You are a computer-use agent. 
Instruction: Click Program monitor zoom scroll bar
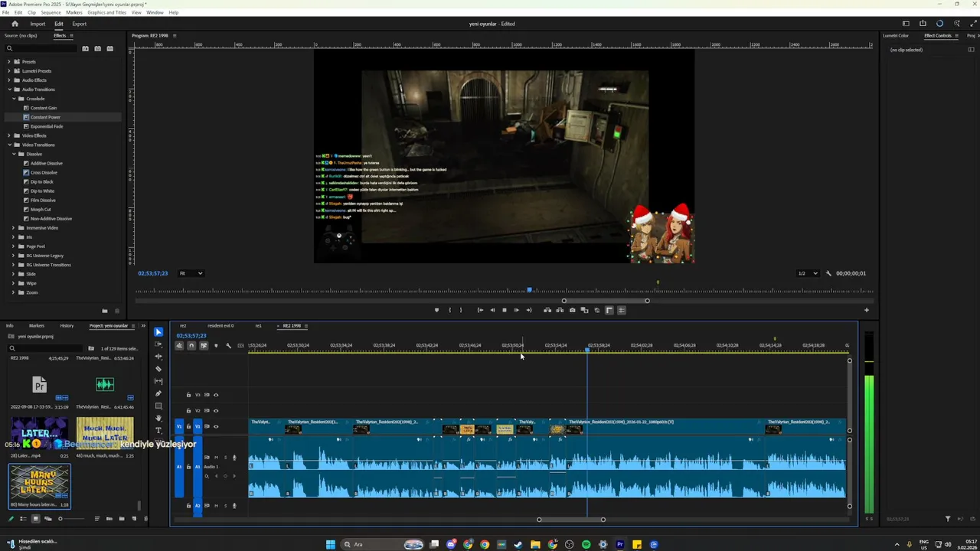click(x=606, y=301)
